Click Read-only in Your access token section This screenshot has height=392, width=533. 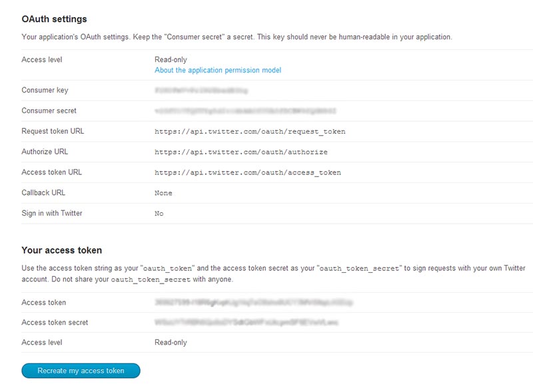tap(171, 343)
